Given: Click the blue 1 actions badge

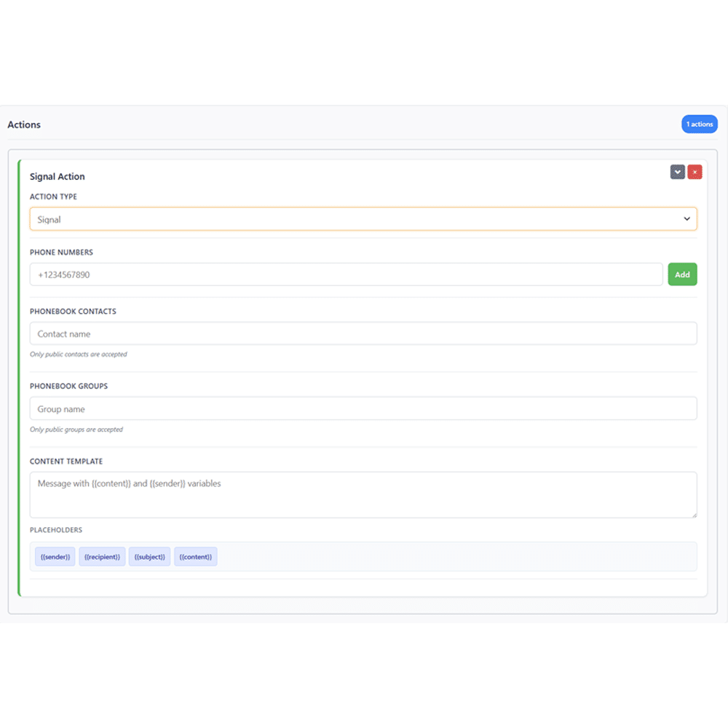Looking at the screenshot, I should 699,124.
